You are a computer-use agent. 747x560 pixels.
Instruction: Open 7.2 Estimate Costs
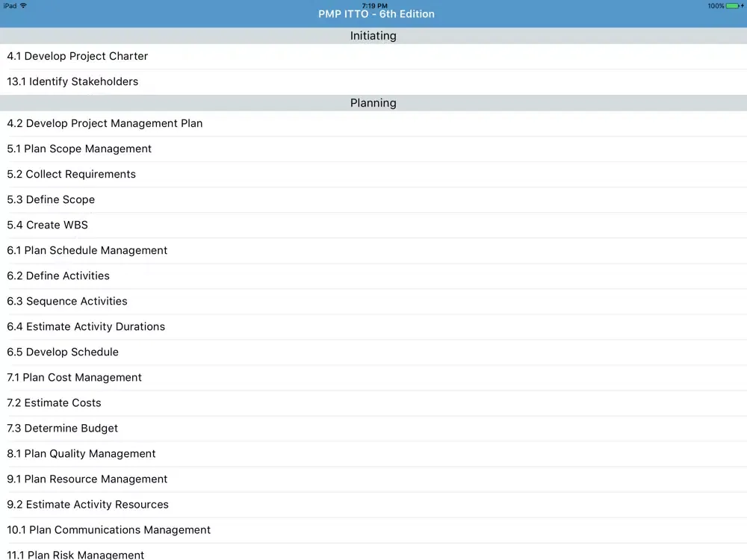click(x=373, y=403)
